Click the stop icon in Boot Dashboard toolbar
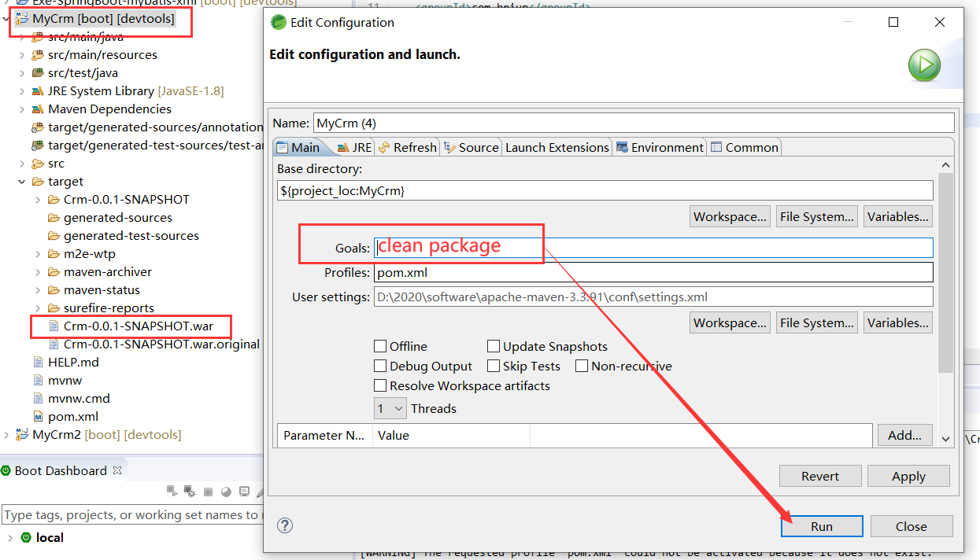The width and height of the screenshot is (980, 560). click(208, 492)
